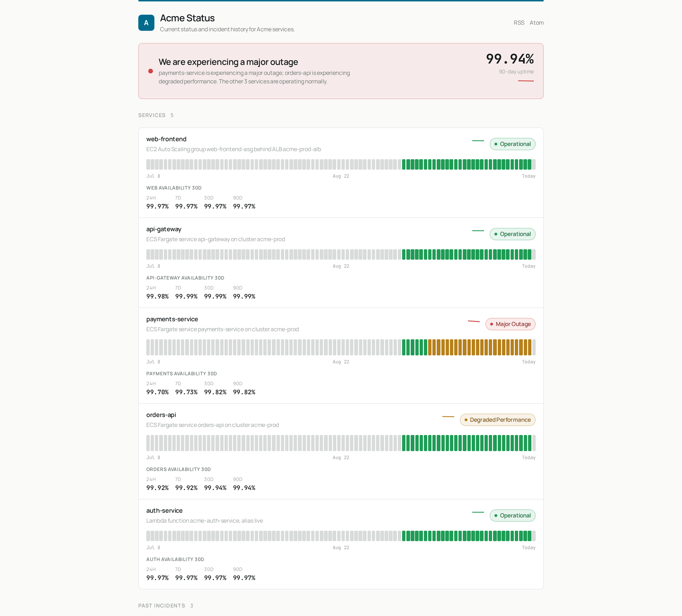Select the web-frontend service name

(x=166, y=139)
